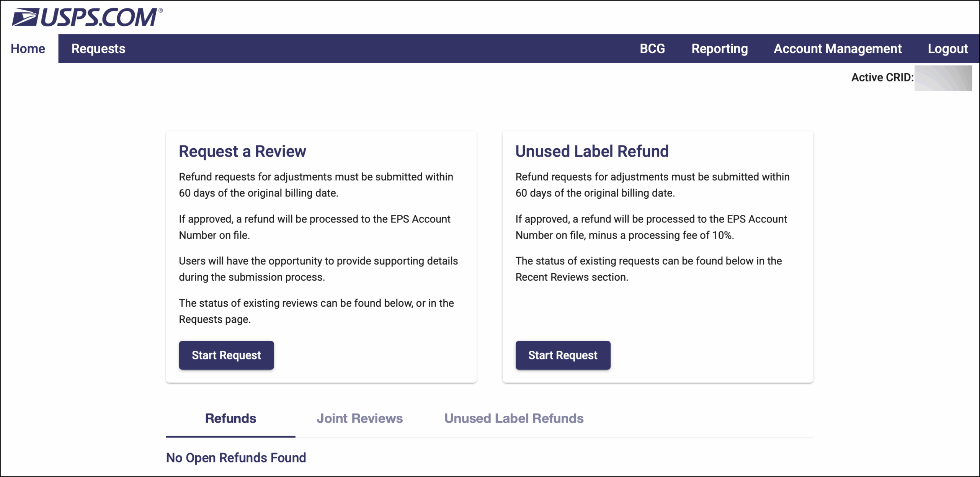Click Logout in the top navigation

947,49
